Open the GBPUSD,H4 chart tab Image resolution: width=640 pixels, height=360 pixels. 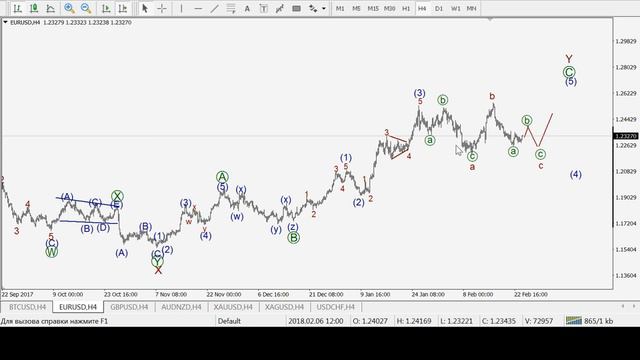coord(129,307)
